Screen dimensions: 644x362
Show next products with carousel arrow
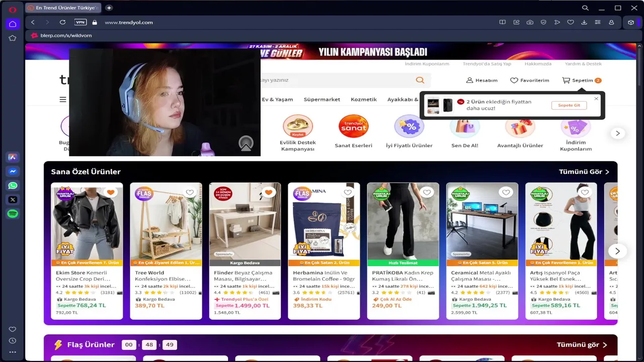coord(617,251)
